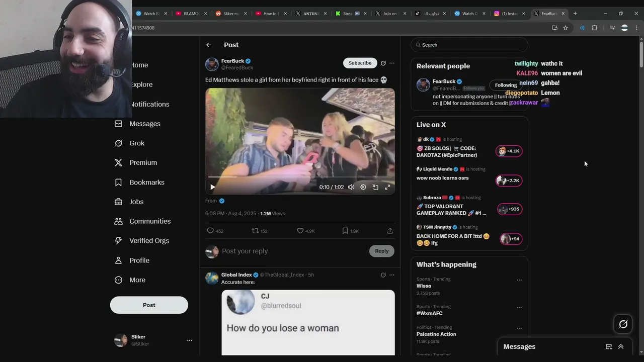Screen dimensions: 644x362
Task: Click the Search box
Action: [x=469, y=45]
